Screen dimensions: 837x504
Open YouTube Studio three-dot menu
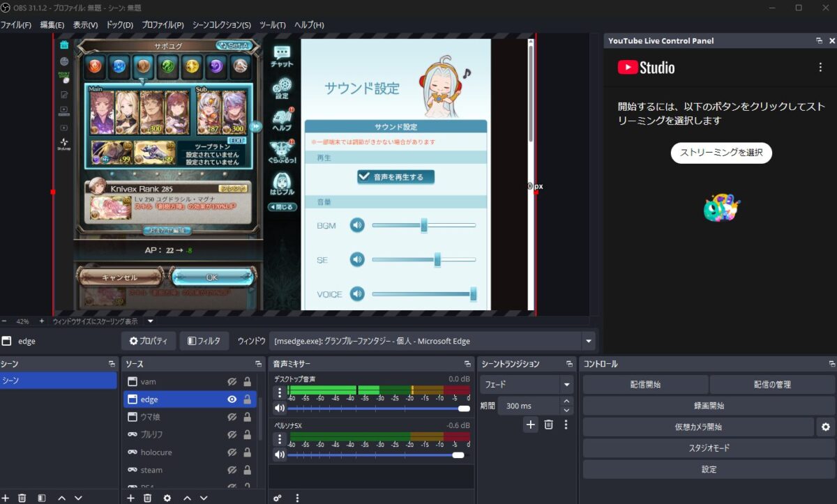click(820, 68)
